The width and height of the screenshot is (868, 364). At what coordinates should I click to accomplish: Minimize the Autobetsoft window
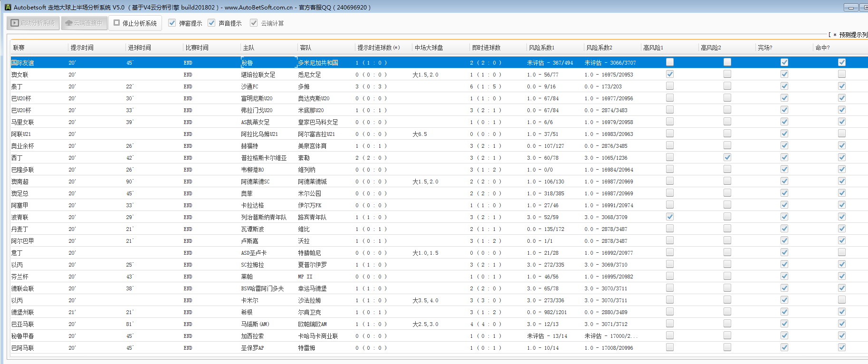point(851,8)
